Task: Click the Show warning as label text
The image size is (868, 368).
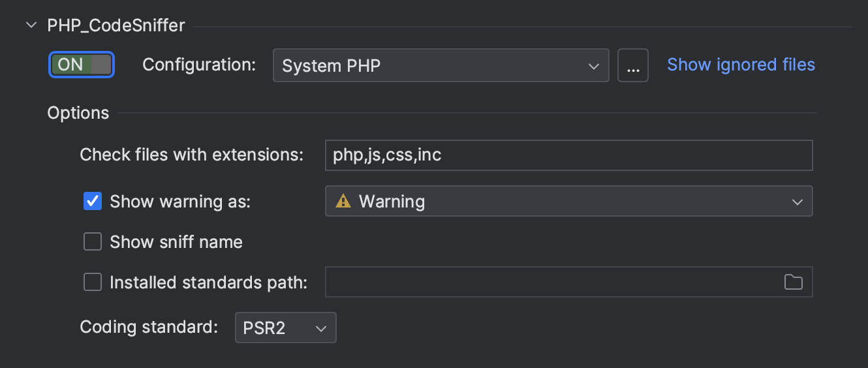Action: click(x=180, y=202)
